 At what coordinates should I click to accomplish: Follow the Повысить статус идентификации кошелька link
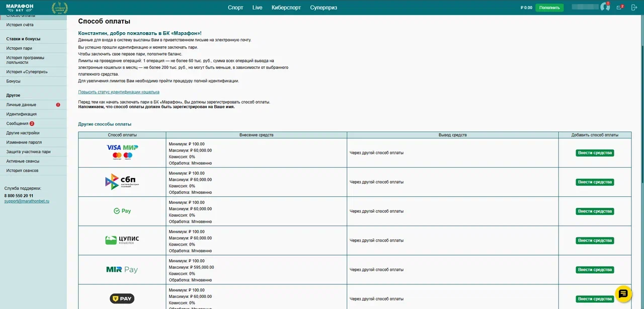point(119,92)
